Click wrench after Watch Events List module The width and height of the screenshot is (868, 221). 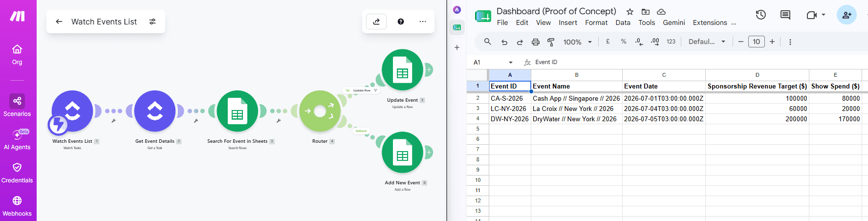click(113, 121)
